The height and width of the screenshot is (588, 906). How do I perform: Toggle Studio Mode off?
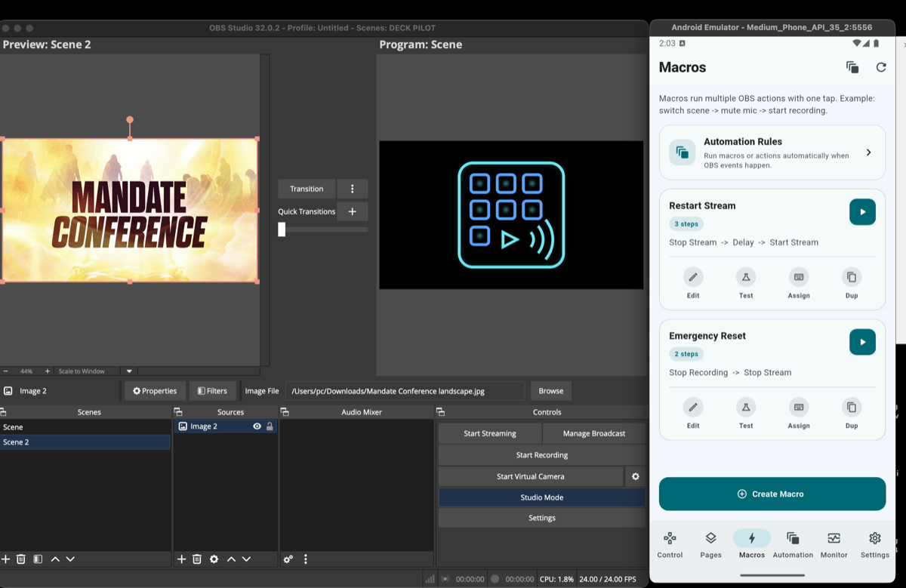pos(541,497)
